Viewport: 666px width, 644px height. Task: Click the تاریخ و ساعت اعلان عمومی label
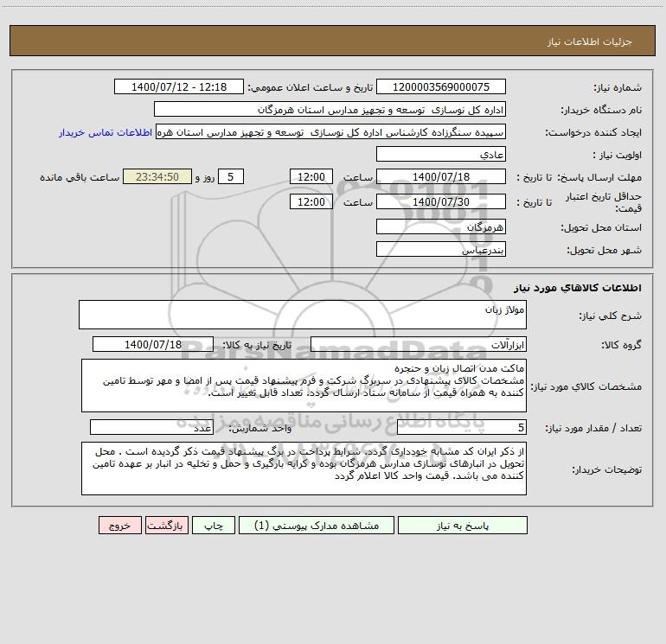tap(311, 87)
